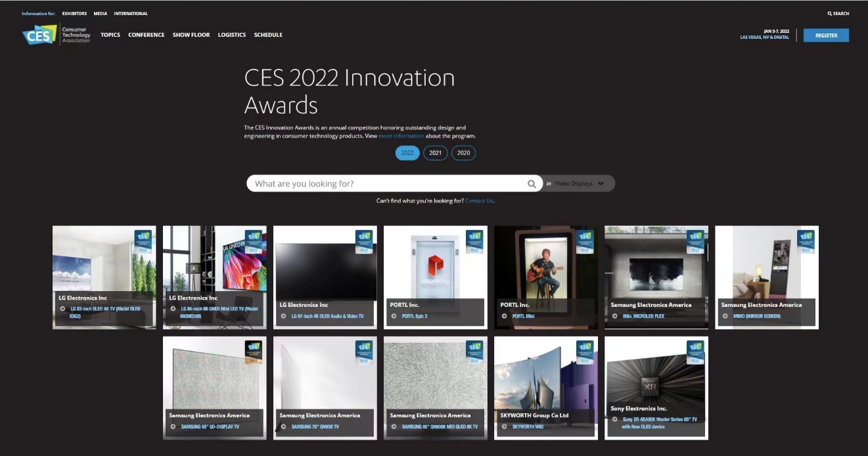Open the Topics navigation menu
868x456 pixels.
point(110,35)
